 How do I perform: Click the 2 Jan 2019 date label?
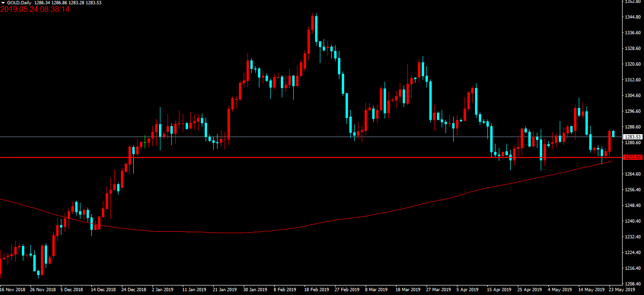(x=162, y=289)
